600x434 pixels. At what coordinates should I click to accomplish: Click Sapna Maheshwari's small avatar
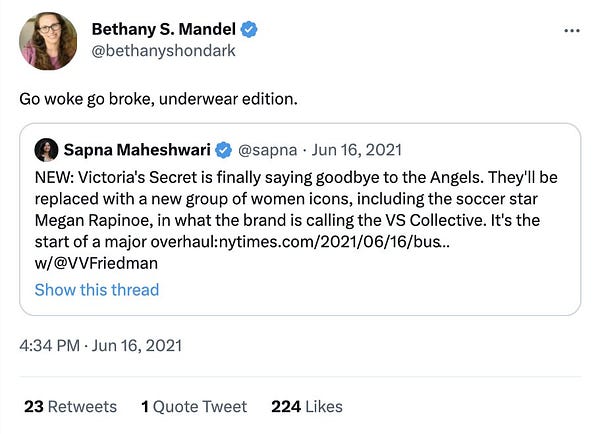pyautogui.click(x=46, y=150)
